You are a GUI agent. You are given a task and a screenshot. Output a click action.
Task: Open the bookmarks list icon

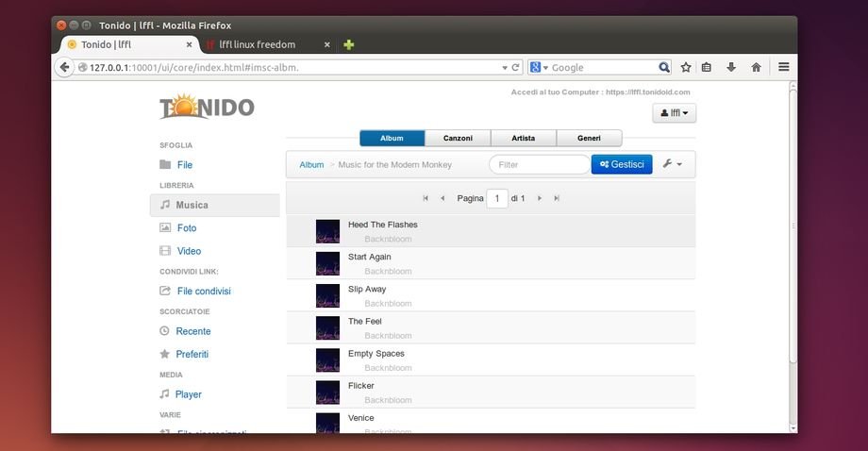[707, 68]
